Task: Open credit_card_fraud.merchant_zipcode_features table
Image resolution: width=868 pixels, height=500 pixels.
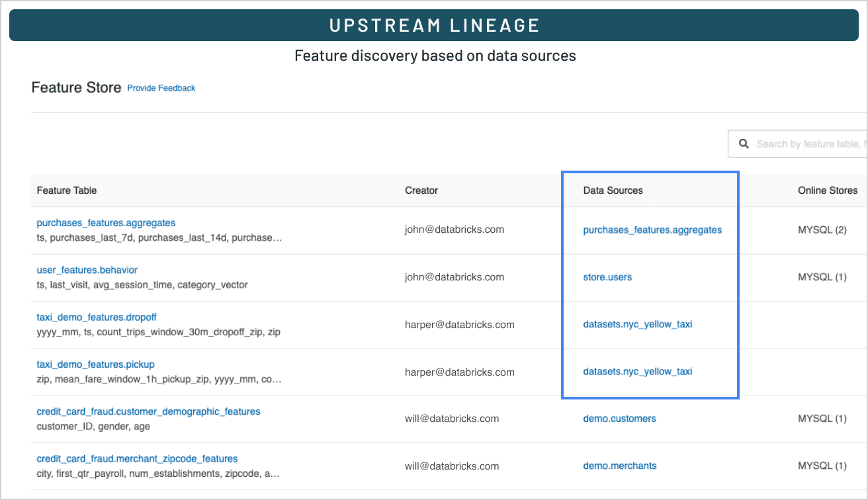Action: tap(137, 458)
